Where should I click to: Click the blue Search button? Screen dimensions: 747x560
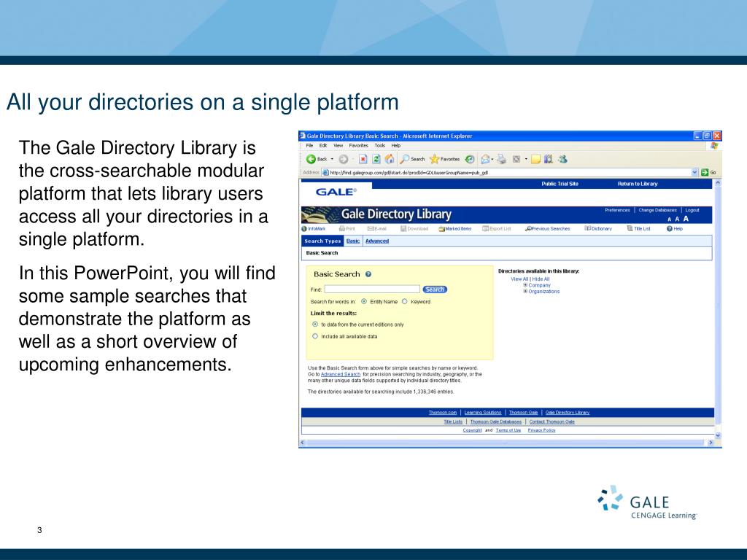pyautogui.click(x=435, y=289)
